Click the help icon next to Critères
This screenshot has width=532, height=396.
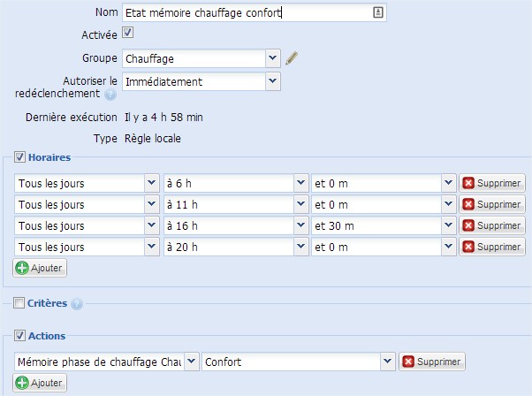pyautogui.click(x=76, y=304)
